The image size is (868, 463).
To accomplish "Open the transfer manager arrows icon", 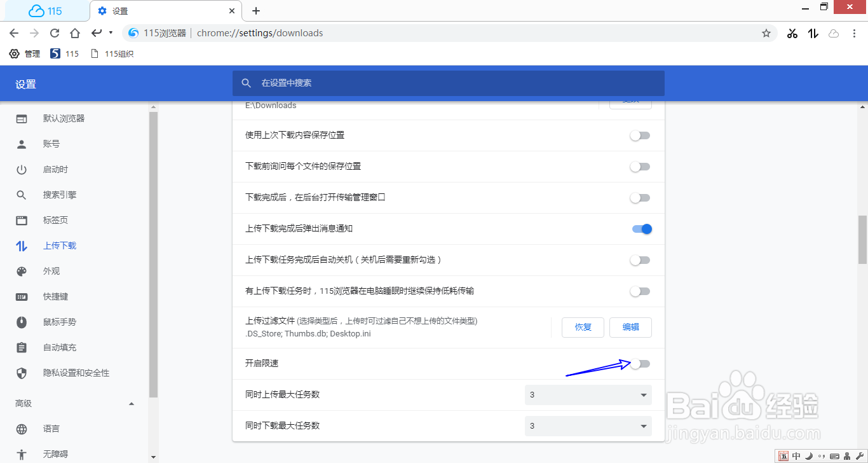I will click(x=813, y=33).
